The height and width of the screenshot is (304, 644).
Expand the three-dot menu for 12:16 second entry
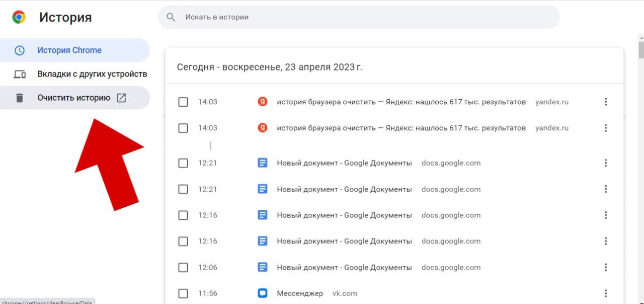pos(606,241)
